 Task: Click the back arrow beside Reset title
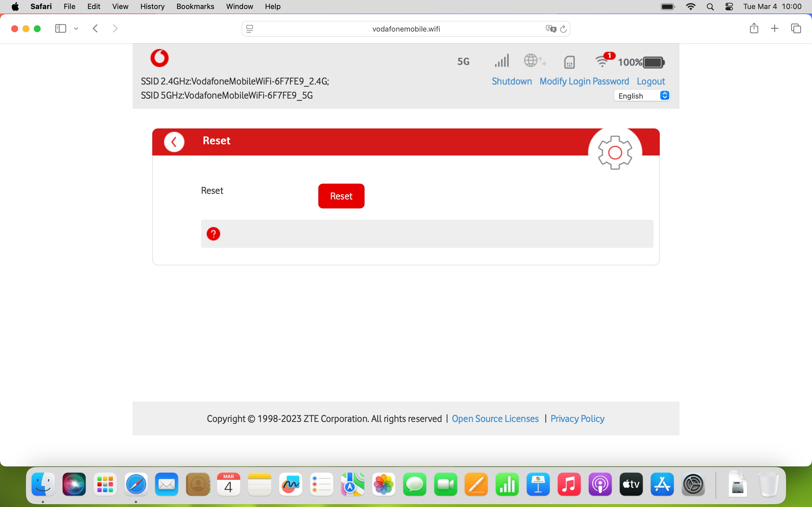click(x=174, y=142)
